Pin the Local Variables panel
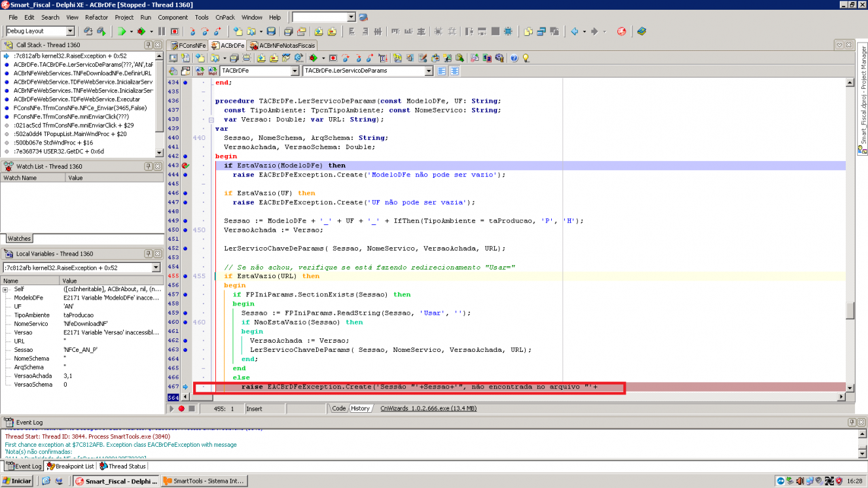Viewport: 868px width, 488px height. pos(148,253)
